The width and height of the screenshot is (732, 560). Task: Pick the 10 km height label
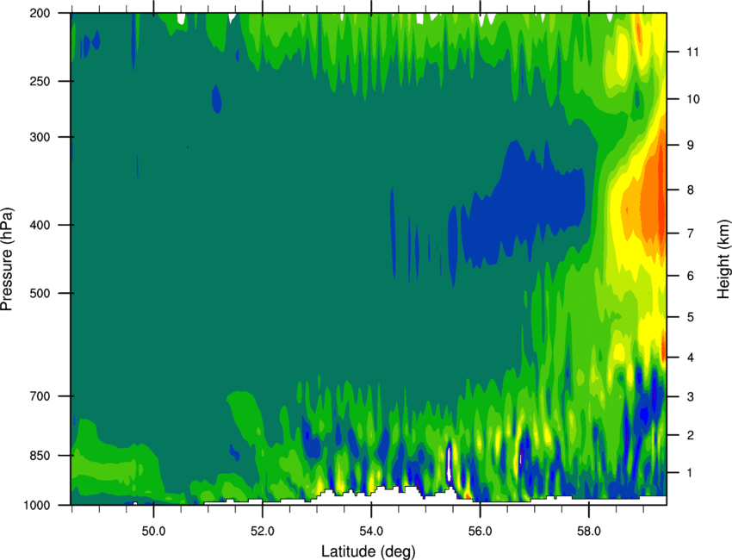(x=692, y=99)
